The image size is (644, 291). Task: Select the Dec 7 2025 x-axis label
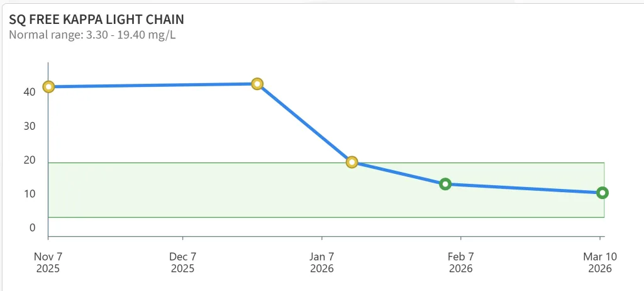click(x=183, y=263)
